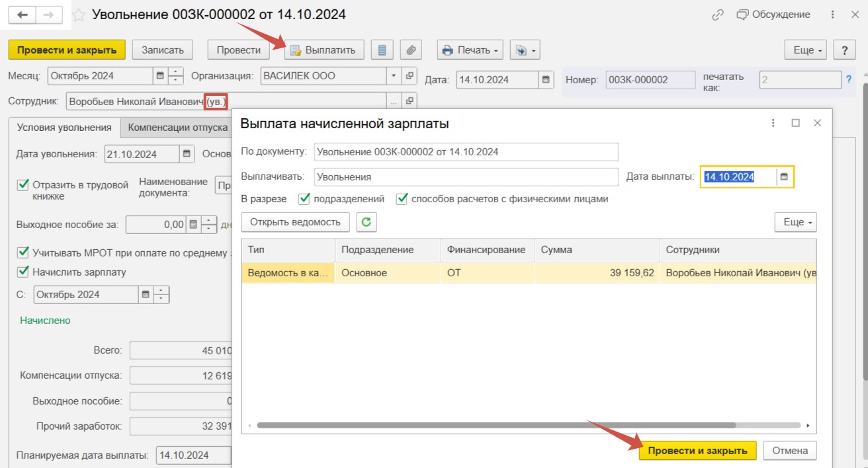Switch to Компенсации отпуска tab
This screenshot has width=868, height=468.
[177, 128]
